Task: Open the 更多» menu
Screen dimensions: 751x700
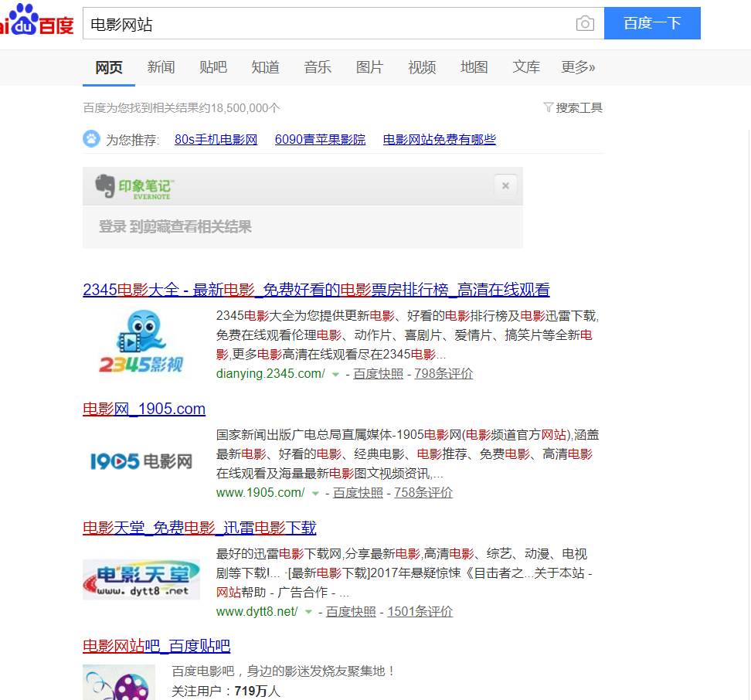Action: pos(578,67)
